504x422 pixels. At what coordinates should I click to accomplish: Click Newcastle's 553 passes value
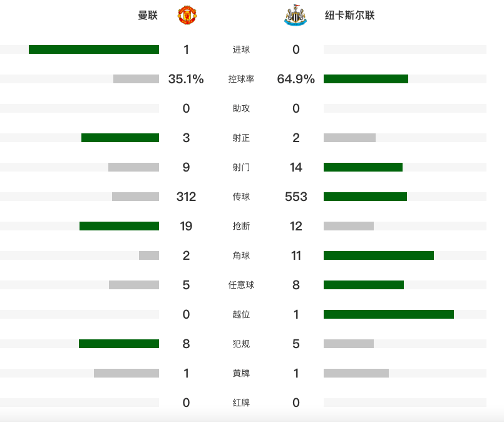tap(296, 197)
